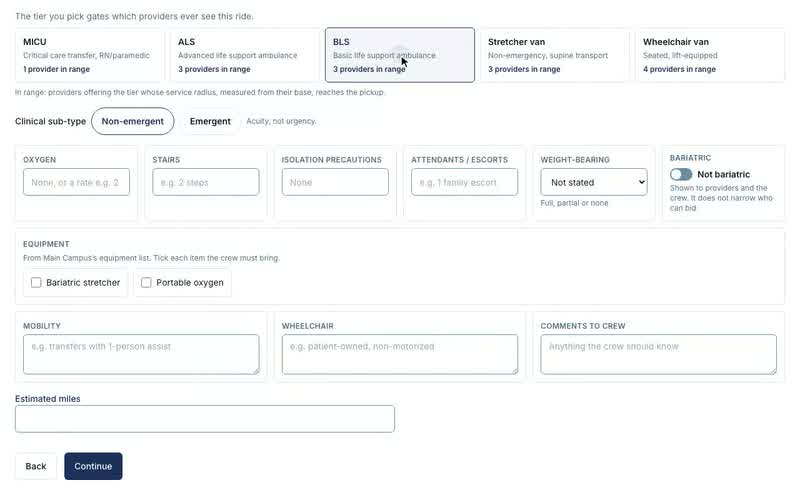The width and height of the screenshot is (800, 500).
Task: Click the '1 provider in range' text
Action: (x=56, y=69)
